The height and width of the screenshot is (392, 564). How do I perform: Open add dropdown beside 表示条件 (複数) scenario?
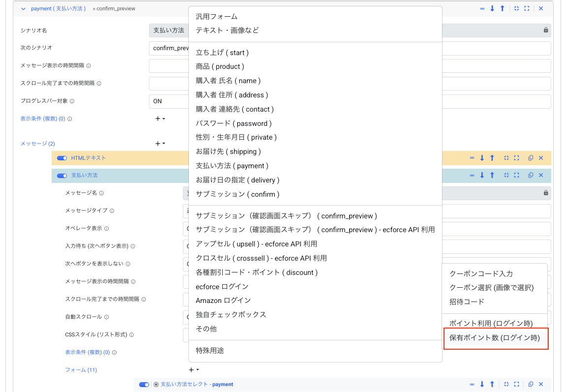click(x=160, y=119)
